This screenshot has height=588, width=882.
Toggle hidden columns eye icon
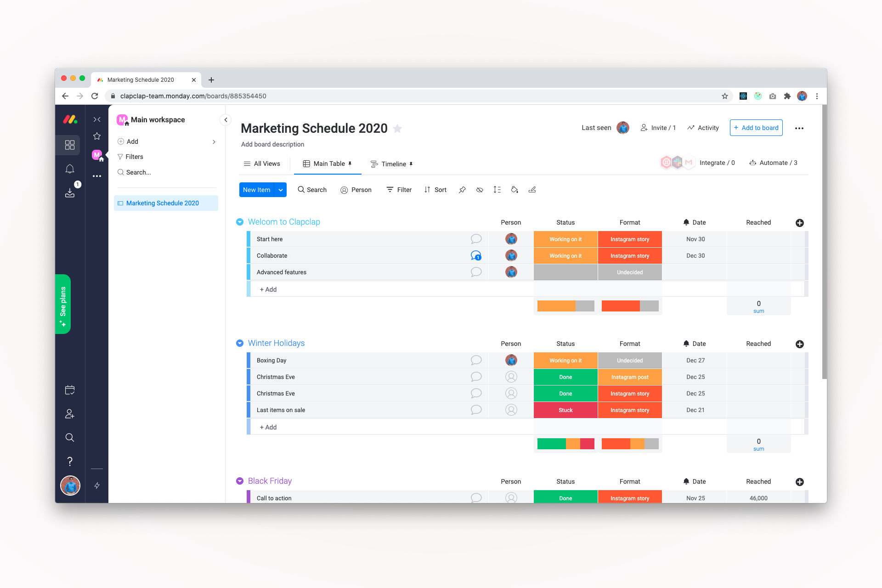coord(480,190)
